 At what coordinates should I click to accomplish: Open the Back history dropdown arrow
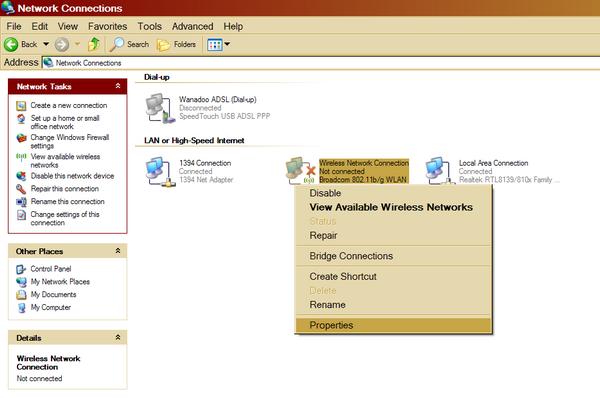pos(46,44)
